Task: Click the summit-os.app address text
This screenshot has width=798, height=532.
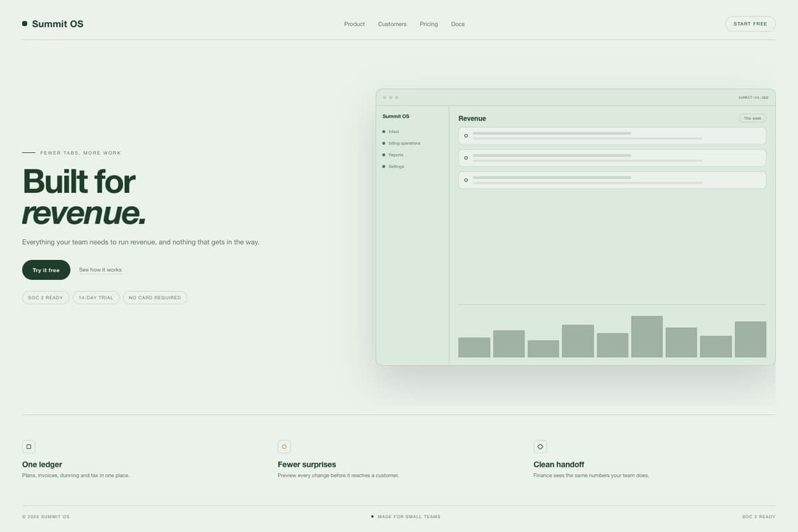Action: click(753, 97)
